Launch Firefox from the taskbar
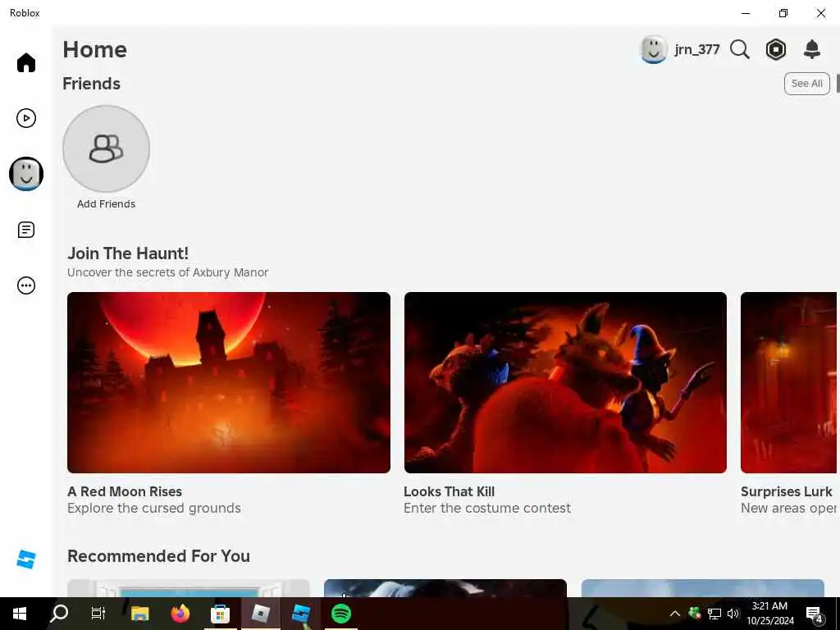Image resolution: width=840 pixels, height=630 pixels. (x=180, y=614)
